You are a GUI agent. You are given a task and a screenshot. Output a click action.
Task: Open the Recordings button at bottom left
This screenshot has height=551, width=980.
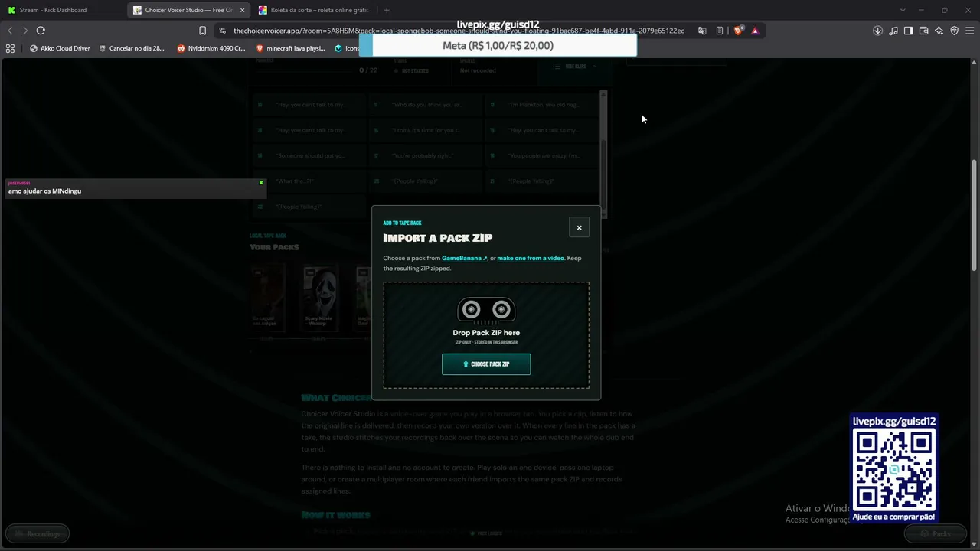(x=38, y=533)
